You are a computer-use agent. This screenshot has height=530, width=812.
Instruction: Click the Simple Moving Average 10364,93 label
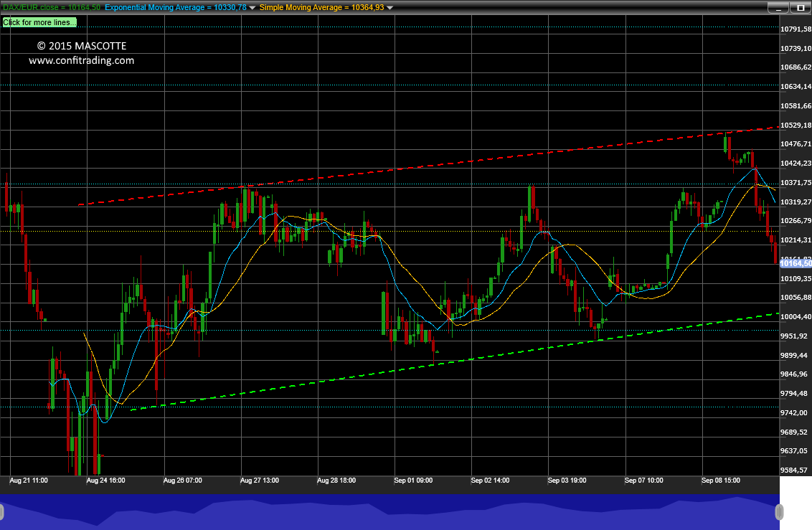coord(321,7)
